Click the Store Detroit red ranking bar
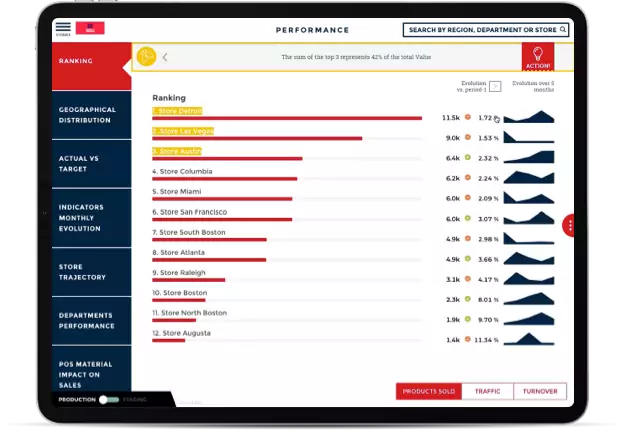This screenshot has height=430, width=624. pos(287,118)
